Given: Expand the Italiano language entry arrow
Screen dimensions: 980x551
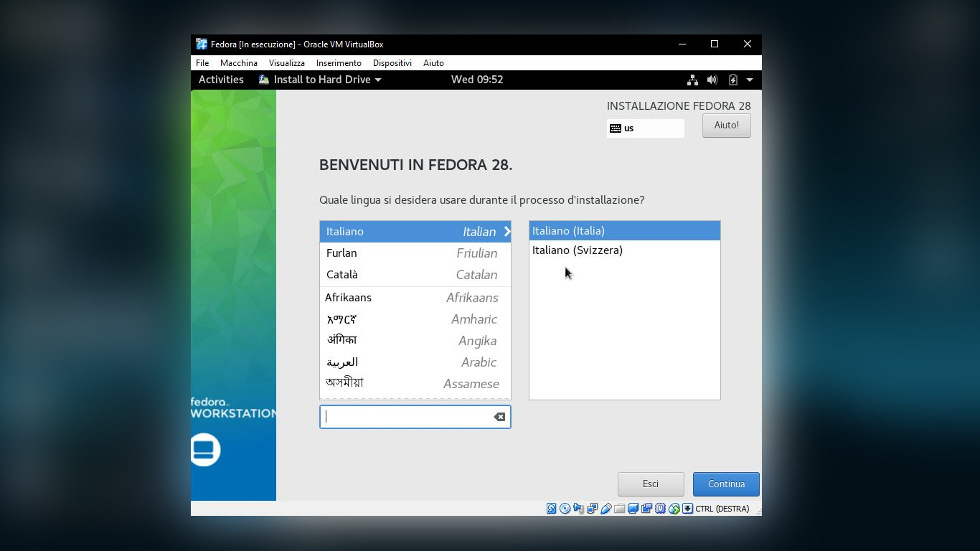Looking at the screenshot, I should (506, 231).
